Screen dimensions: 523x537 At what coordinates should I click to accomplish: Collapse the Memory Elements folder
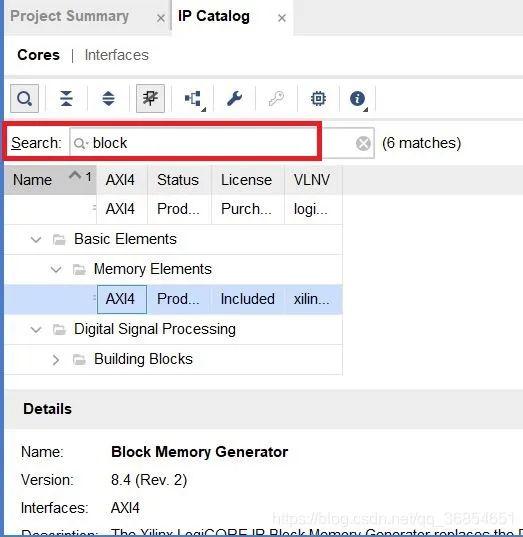pyautogui.click(x=56, y=270)
